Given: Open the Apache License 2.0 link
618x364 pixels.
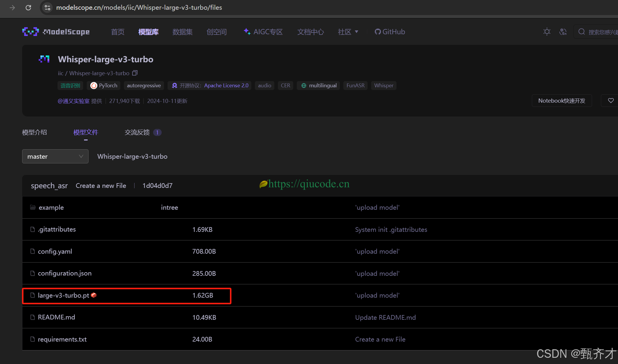Looking at the screenshot, I should [226, 86].
